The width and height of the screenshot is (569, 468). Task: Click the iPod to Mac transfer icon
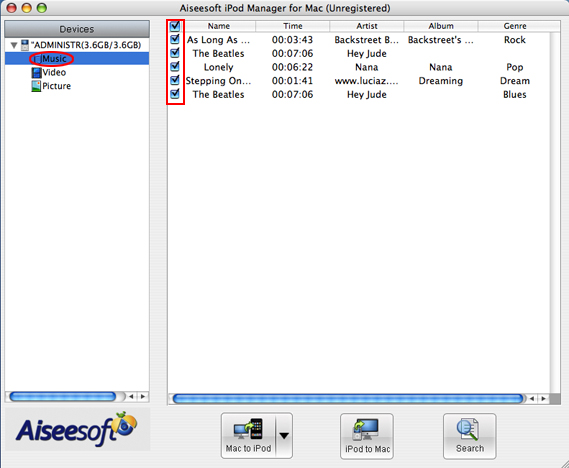[366, 430]
